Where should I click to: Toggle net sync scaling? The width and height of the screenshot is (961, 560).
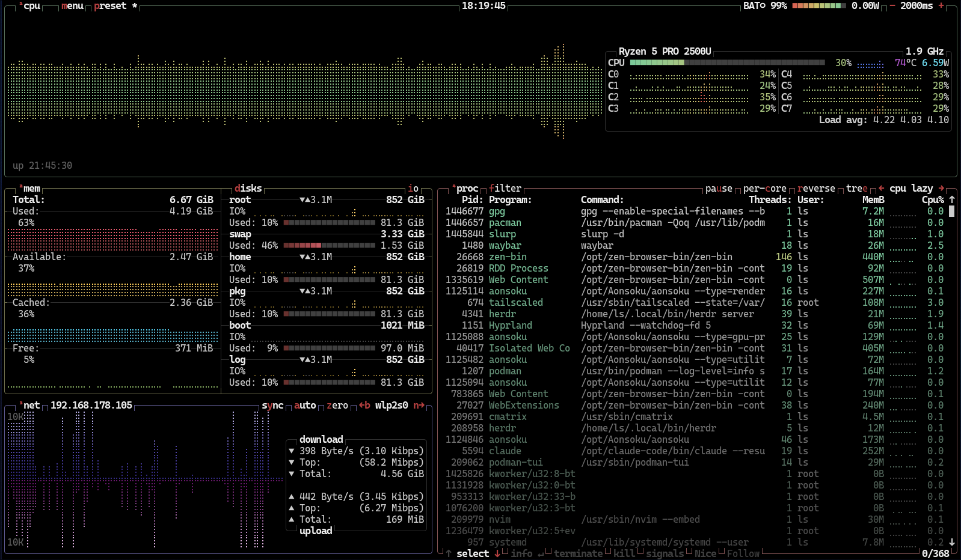click(x=272, y=405)
